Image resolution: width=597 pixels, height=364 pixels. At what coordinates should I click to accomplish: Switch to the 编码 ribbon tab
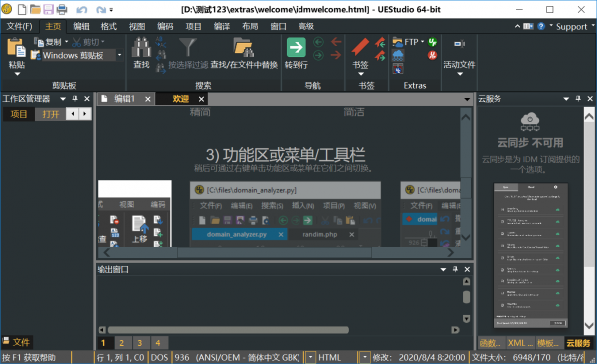[x=165, y=26]
